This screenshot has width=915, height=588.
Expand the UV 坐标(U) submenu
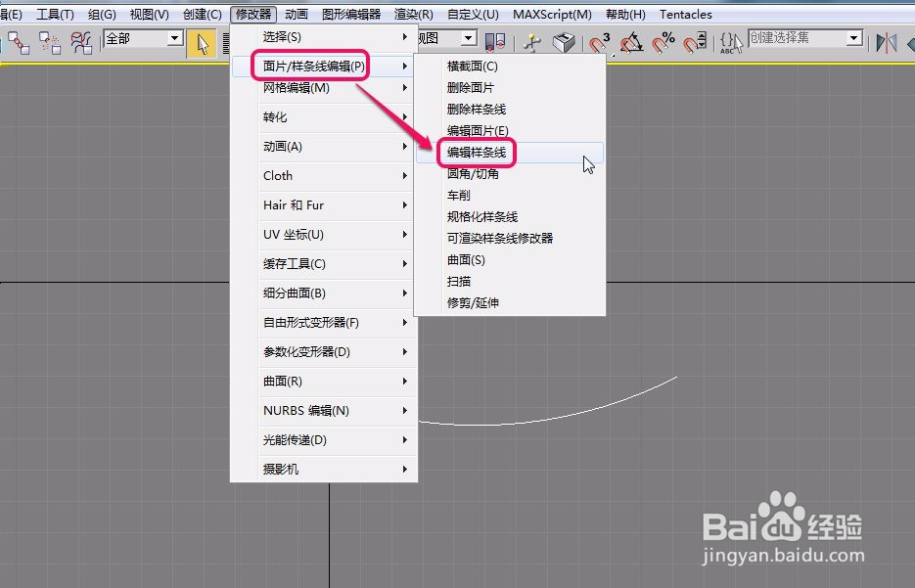pos(324,235)
